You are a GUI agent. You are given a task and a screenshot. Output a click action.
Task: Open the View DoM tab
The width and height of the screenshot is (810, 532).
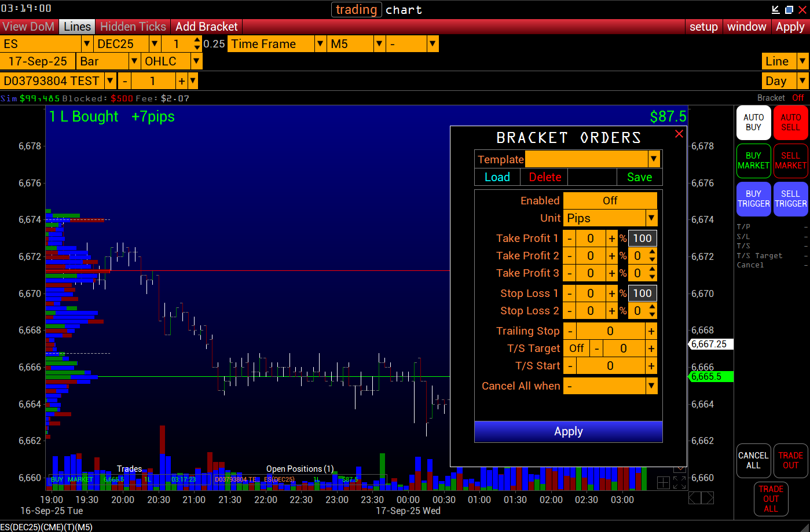point(28,27)
